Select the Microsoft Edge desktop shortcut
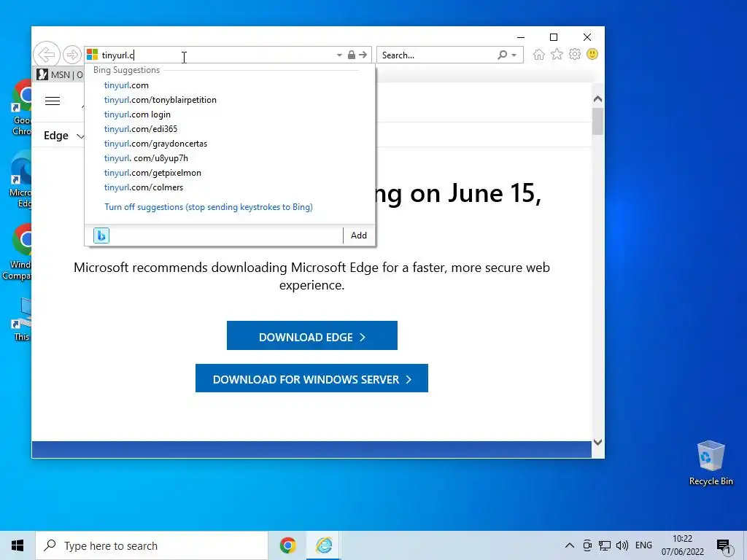Screen dimensions: 747x560 click(21, 180)
